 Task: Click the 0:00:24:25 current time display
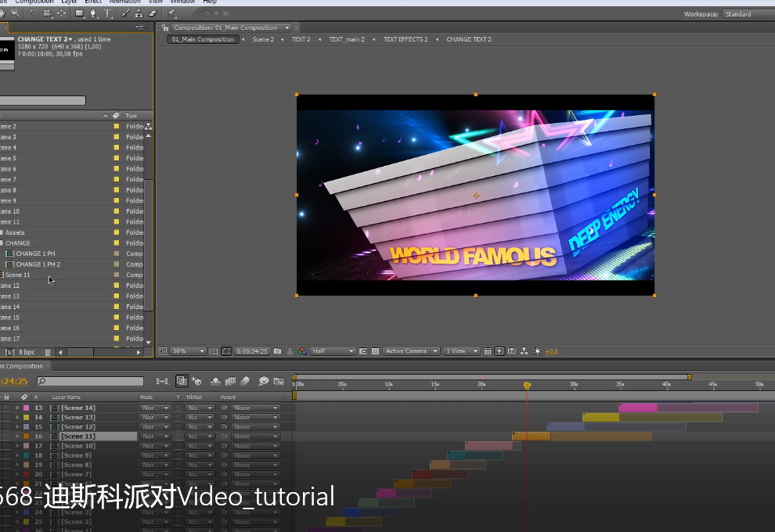click(251, 351)
